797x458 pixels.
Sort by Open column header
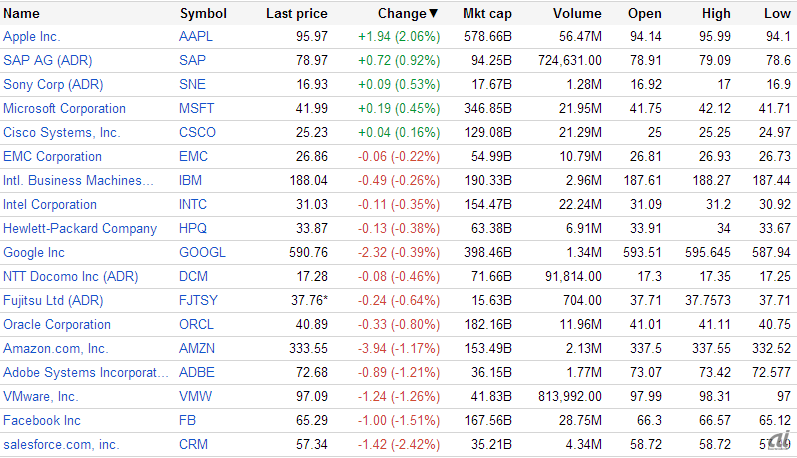(x=644, y=14)
